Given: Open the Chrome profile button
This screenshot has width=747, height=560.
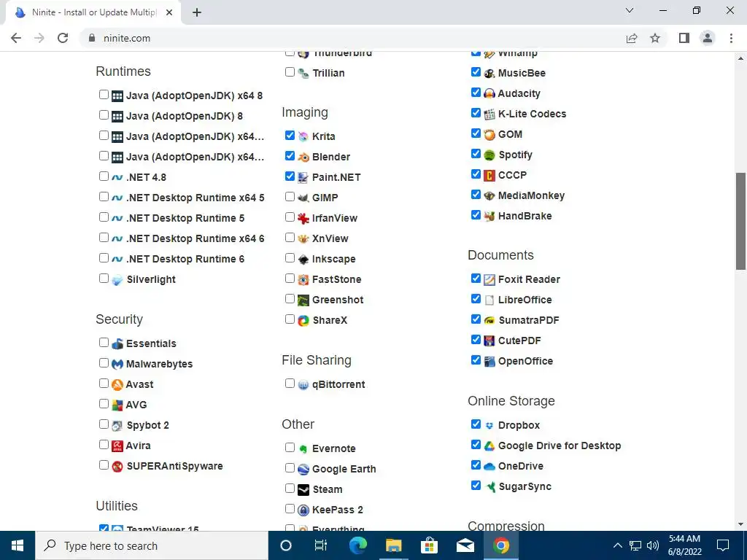Looking at the screenshot, I should coord(708,38).
